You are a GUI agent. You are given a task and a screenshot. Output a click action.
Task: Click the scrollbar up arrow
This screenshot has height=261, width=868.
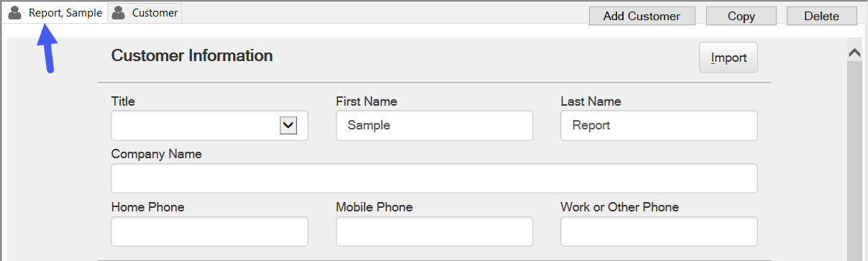[x=854, y=52]
